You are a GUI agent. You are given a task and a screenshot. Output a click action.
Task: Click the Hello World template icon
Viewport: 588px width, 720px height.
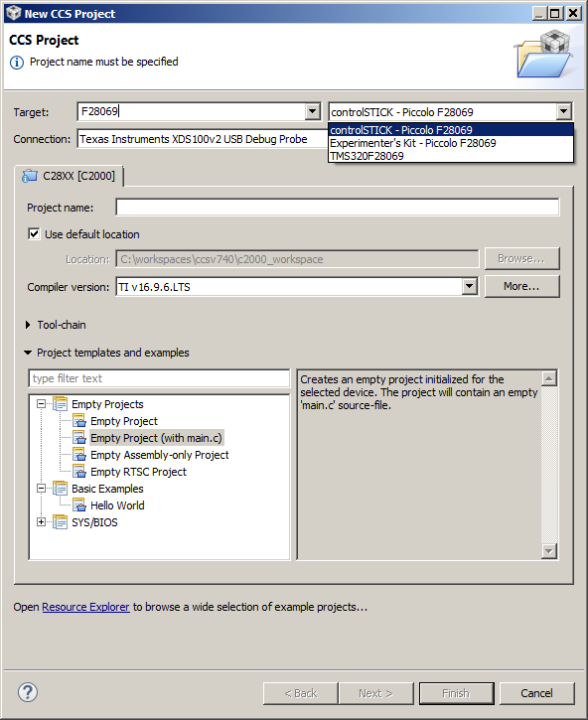tap(79, 505)
